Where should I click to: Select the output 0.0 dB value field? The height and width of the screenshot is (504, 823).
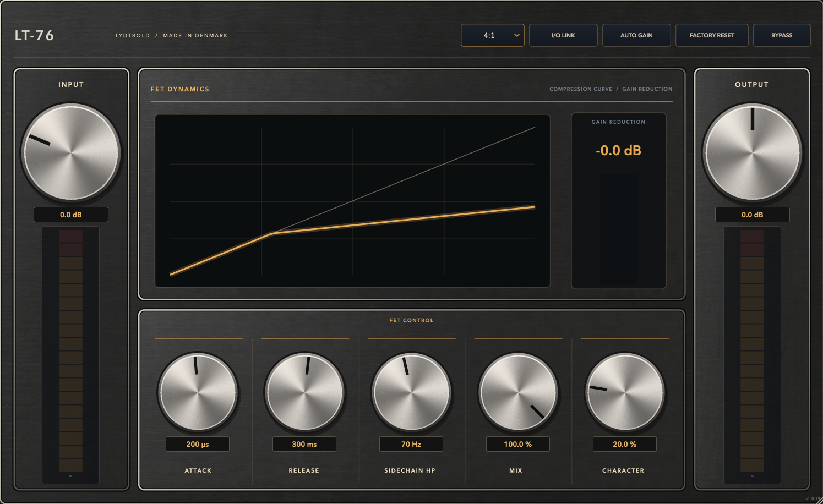tap(752, 215)
